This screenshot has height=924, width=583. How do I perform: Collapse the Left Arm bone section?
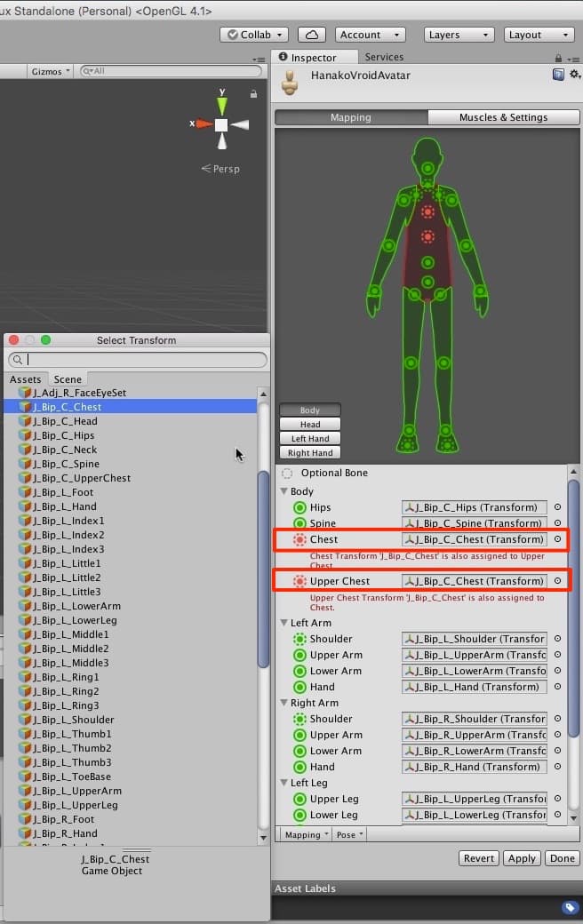[284, 623]
